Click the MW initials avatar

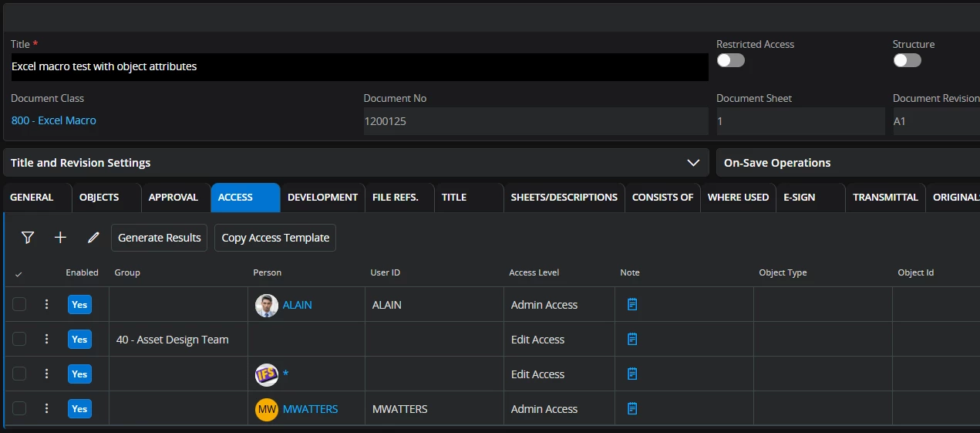coord(267,410)
